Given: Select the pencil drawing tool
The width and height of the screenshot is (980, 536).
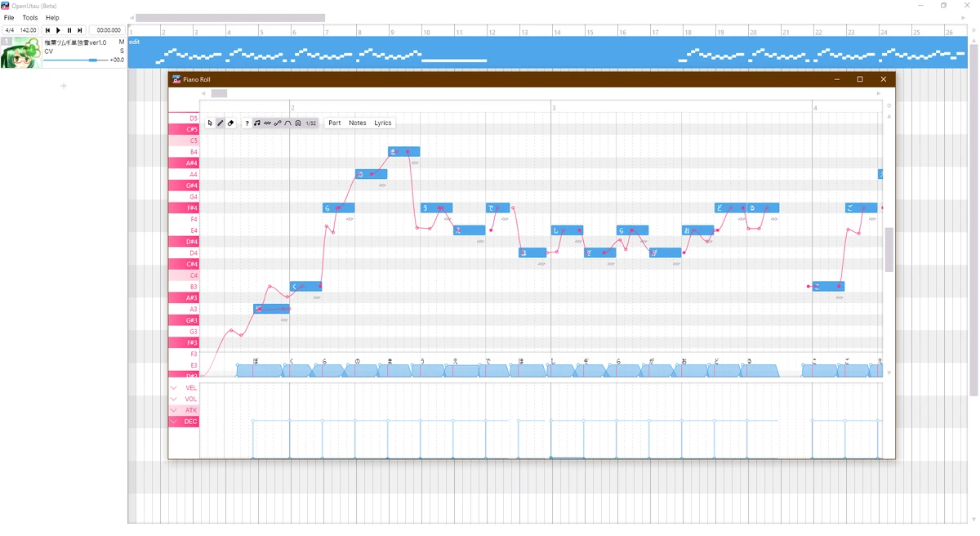Looking at the screenshot, I should (x=220, y=123).
